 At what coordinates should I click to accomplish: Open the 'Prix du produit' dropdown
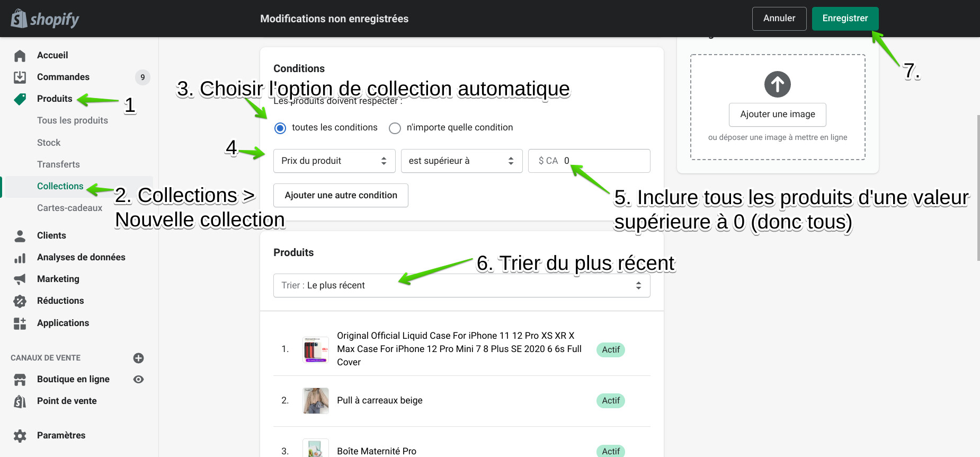[334, 161]
